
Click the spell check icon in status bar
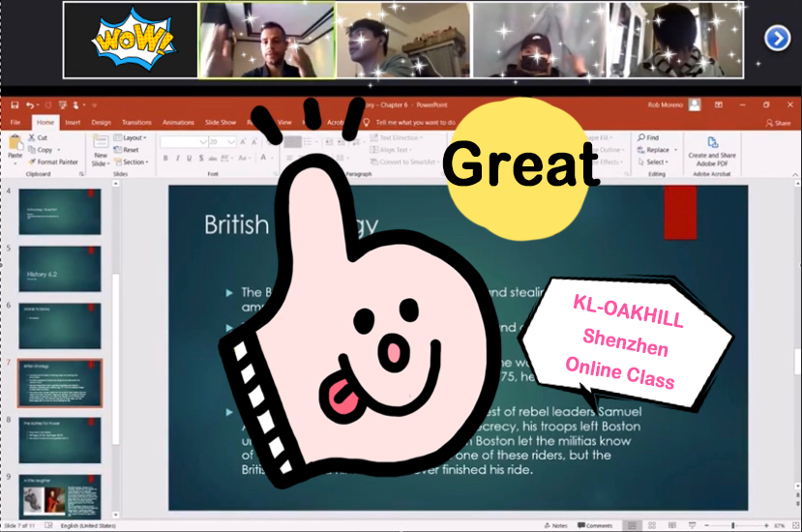[48, 525]
